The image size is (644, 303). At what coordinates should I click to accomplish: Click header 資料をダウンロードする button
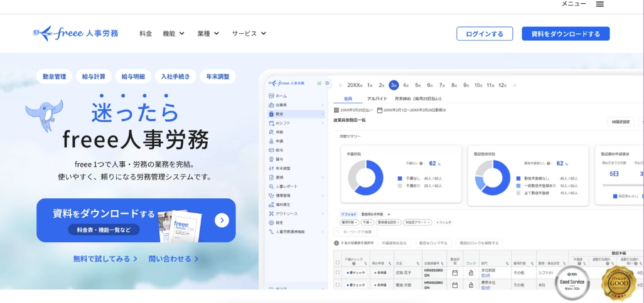tap(566, 34)
